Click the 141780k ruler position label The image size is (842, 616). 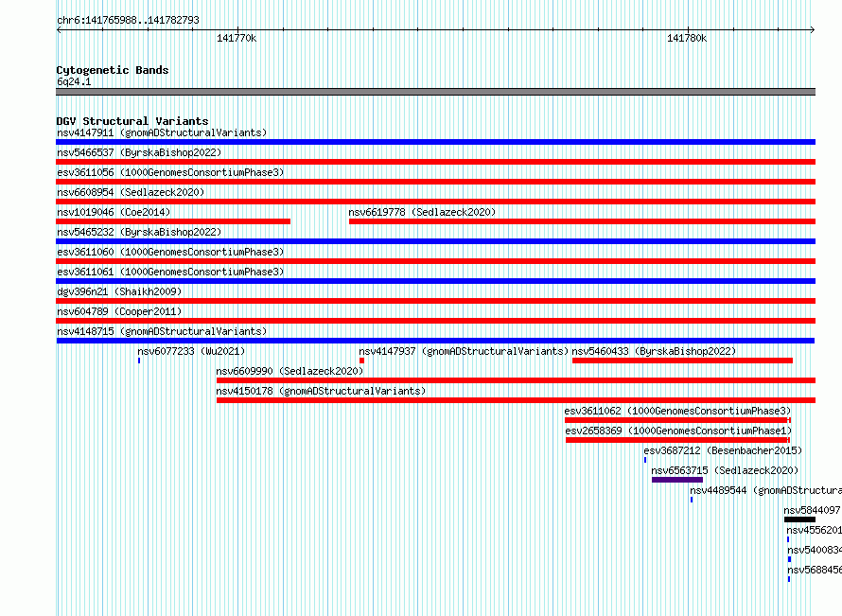(x=687, y=38)
